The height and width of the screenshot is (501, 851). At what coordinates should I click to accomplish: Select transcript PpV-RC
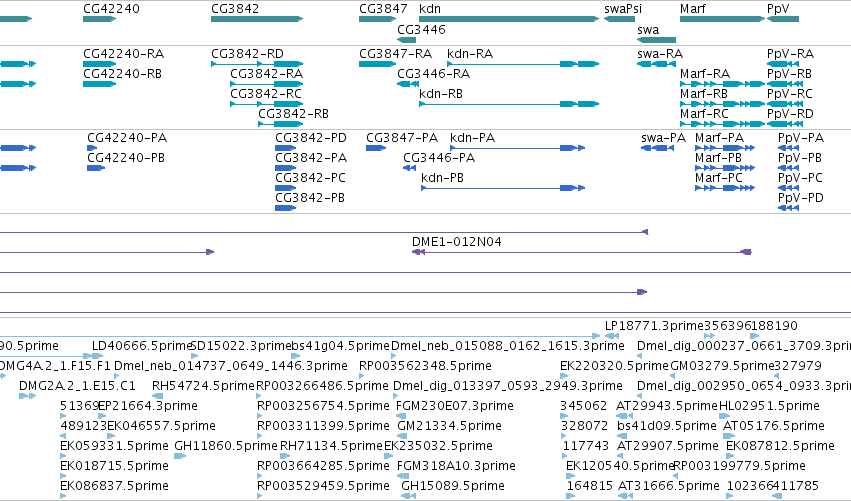[x=785, y=104]
